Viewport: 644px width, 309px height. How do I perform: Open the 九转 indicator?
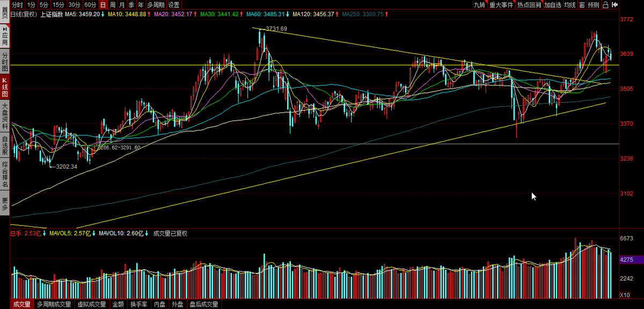pos(480,5)
